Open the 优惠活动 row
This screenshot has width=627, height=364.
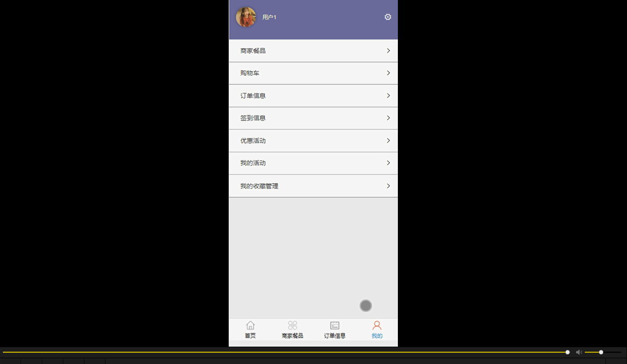313,141
